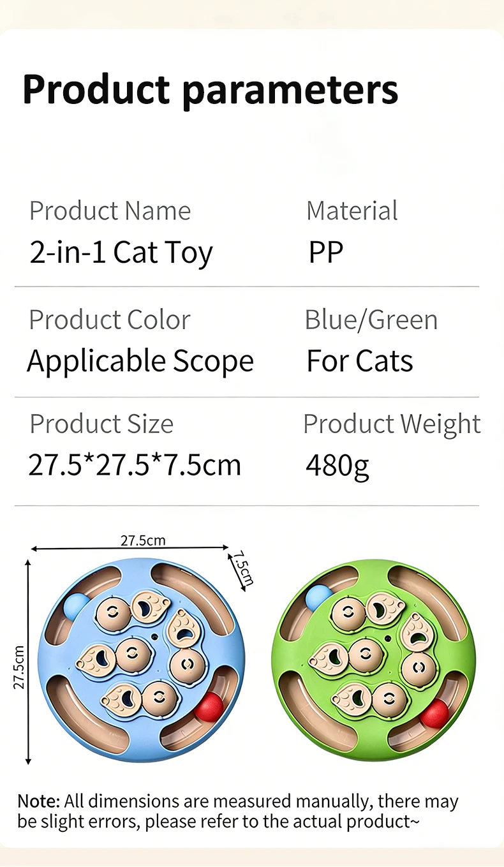Click the angled "7.5cm" depth label
This screenshot has width=504, height=867.
pyautogui.click(x=242, y=567)
